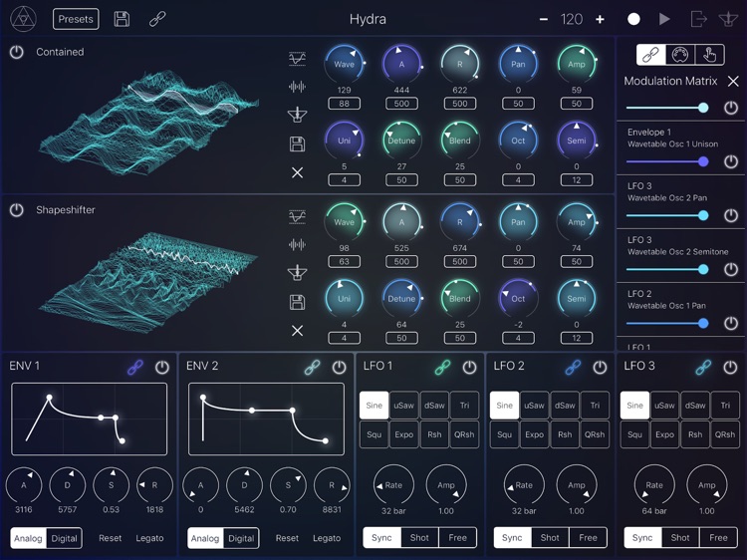Click the Contained oscillator Wave knob
The image size is (747, 560).
[344, 64]
